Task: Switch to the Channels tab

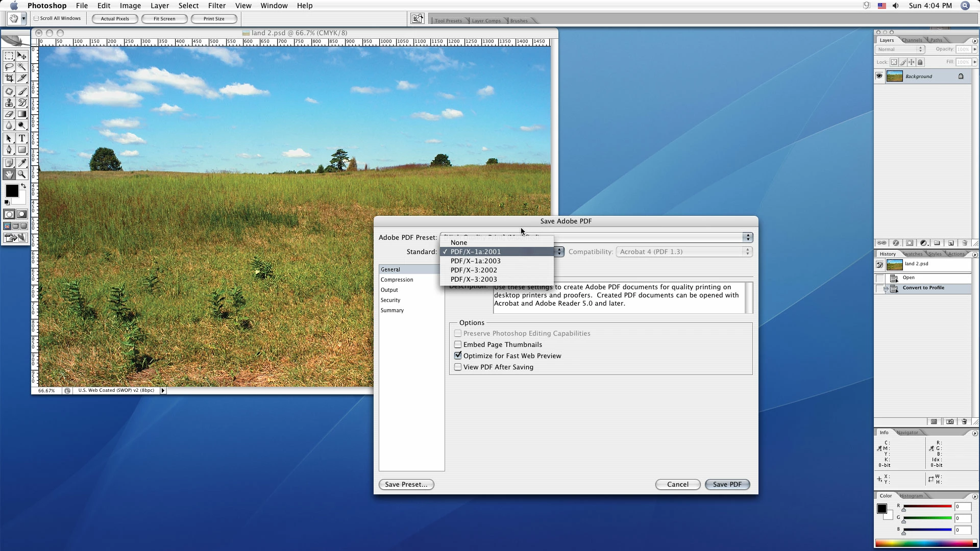Action: pos(912,40)
